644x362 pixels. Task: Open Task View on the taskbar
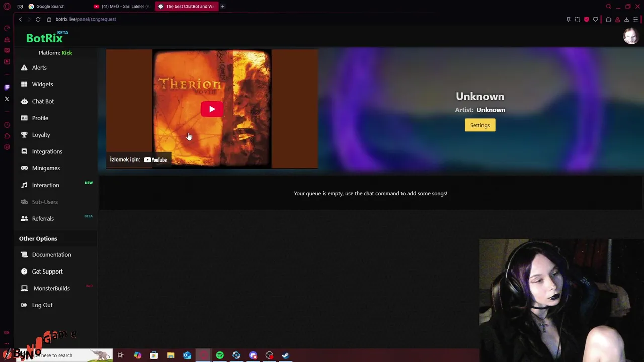(121, 355)
